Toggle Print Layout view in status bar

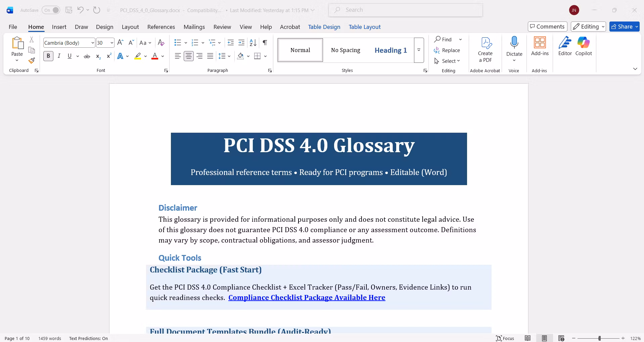[x=544, y=338]
